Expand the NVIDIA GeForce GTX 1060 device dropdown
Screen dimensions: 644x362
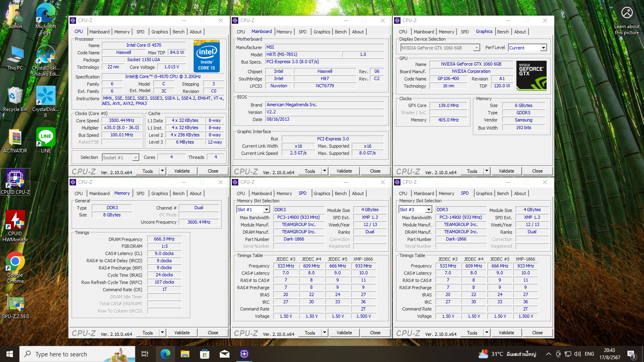click(x=477, y=48)
